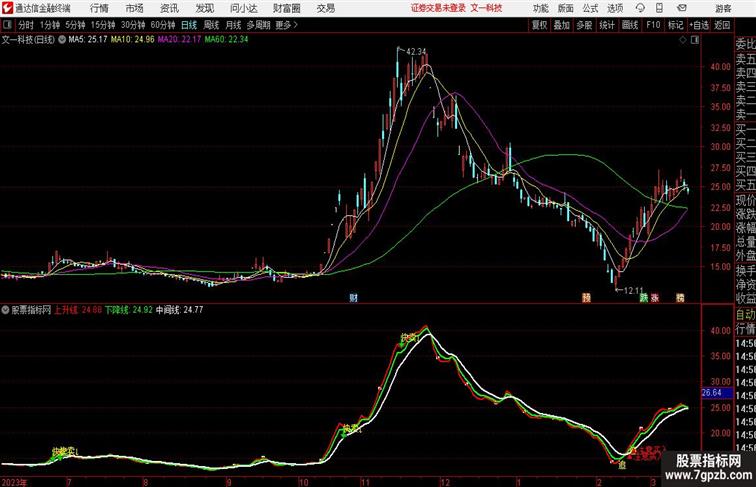The image size is (756, 487).
Task: Click the 叠加 overlay toolbar button
Action: (561, 25)
